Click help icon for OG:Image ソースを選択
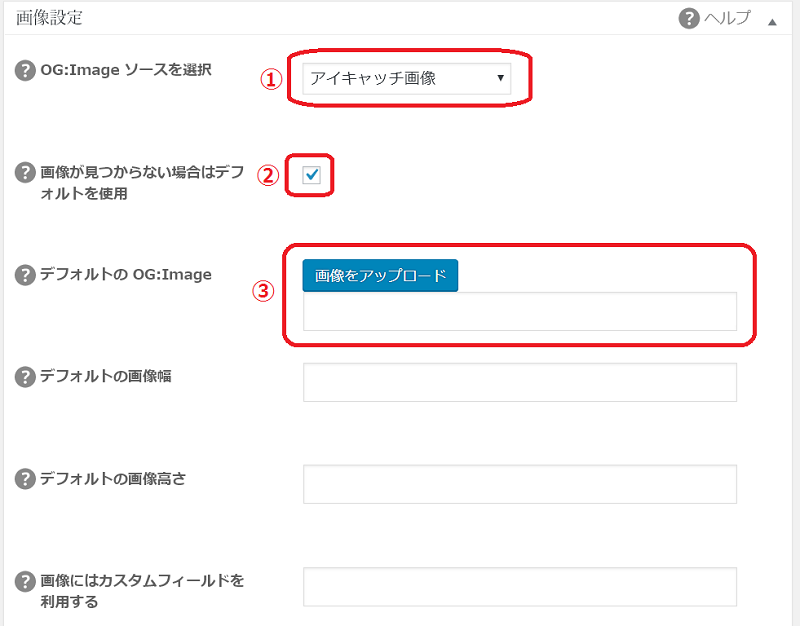The image size is (800, 626). tap(25, 70)
